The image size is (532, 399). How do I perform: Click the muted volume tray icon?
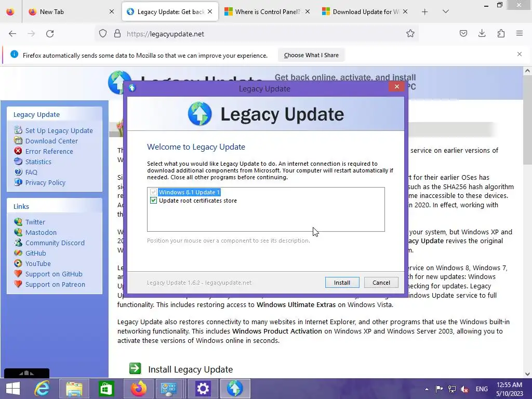464,389
